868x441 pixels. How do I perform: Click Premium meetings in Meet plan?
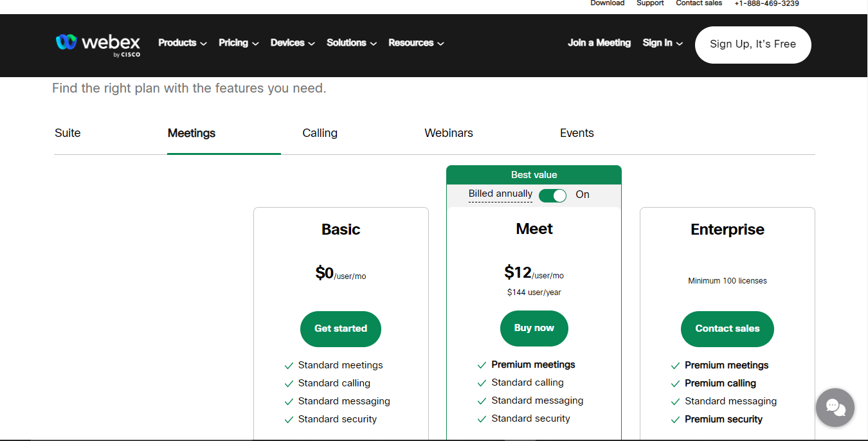[533, 364]
